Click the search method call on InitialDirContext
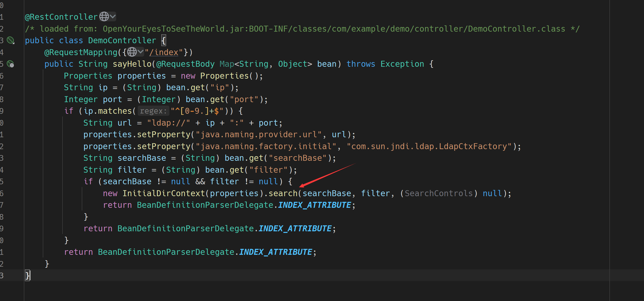 point(283,193)
